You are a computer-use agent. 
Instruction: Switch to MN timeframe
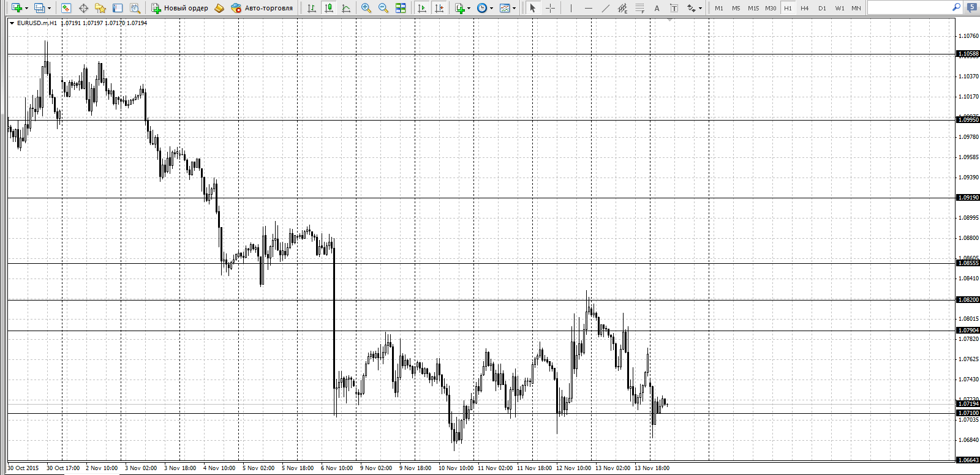coord(856,8)
